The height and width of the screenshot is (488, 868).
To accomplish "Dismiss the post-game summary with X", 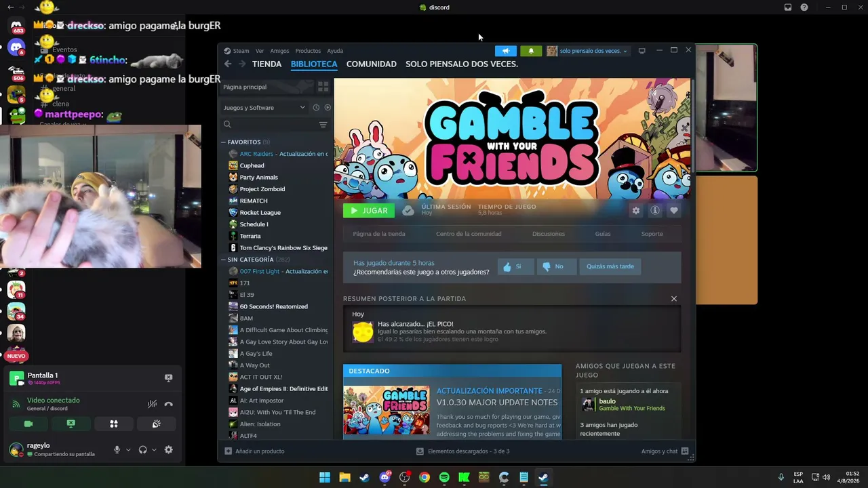I will (x=674, y=299).
